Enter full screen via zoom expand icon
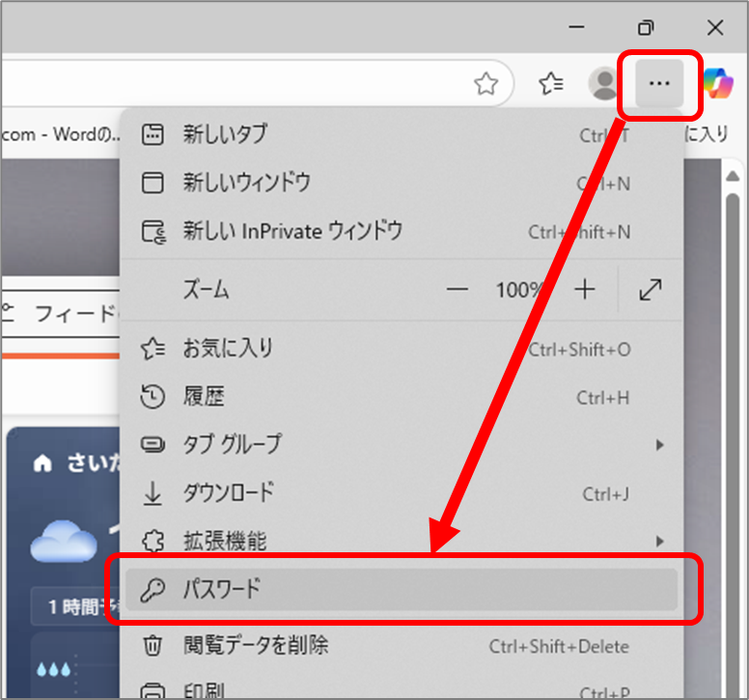The width and height of the screenshot is (749, 700). 651,290
